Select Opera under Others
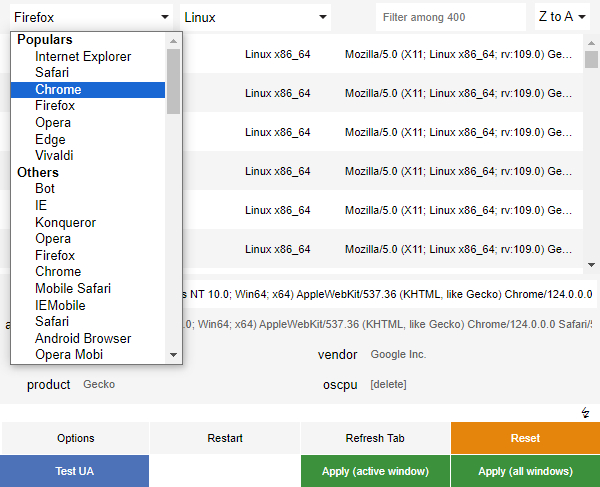600x487 pixels. (88, 239)
